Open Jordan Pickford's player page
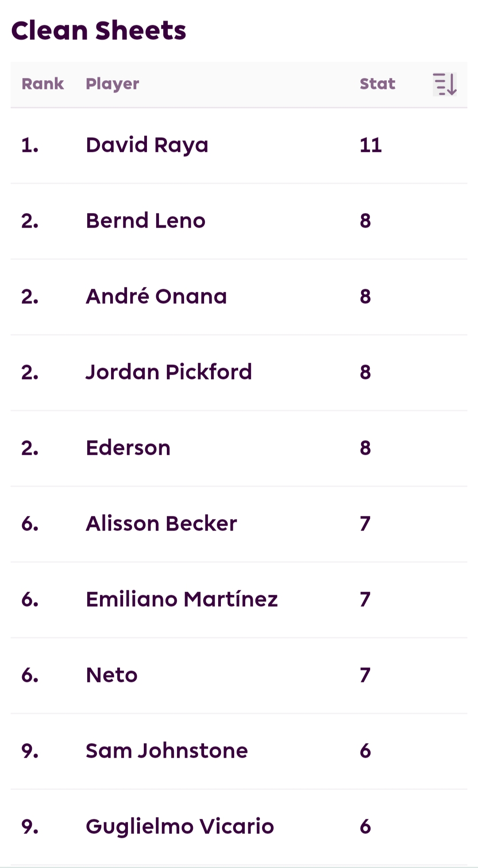 [x=169, y=372]
